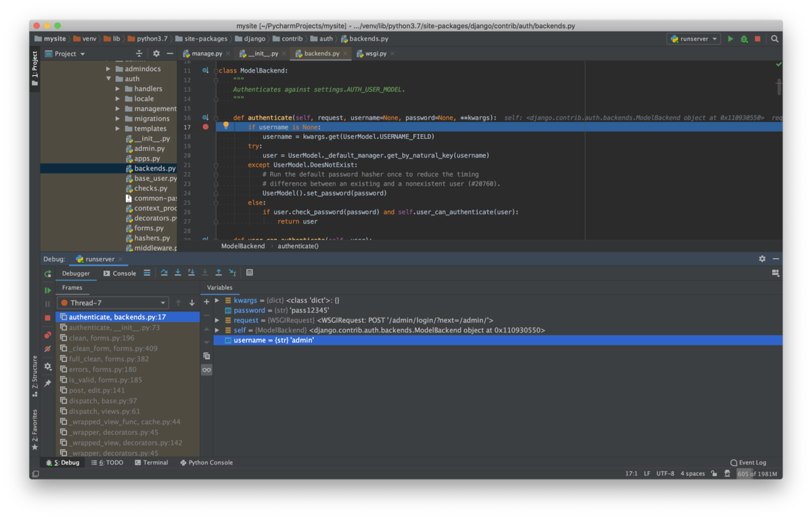Screen dimensions: 812x518
Task: Open Search Everywhere magnifier icon
Action: pos(775,39)
